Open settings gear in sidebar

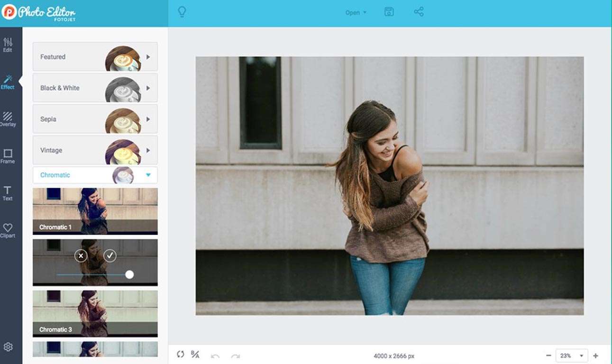8,347
